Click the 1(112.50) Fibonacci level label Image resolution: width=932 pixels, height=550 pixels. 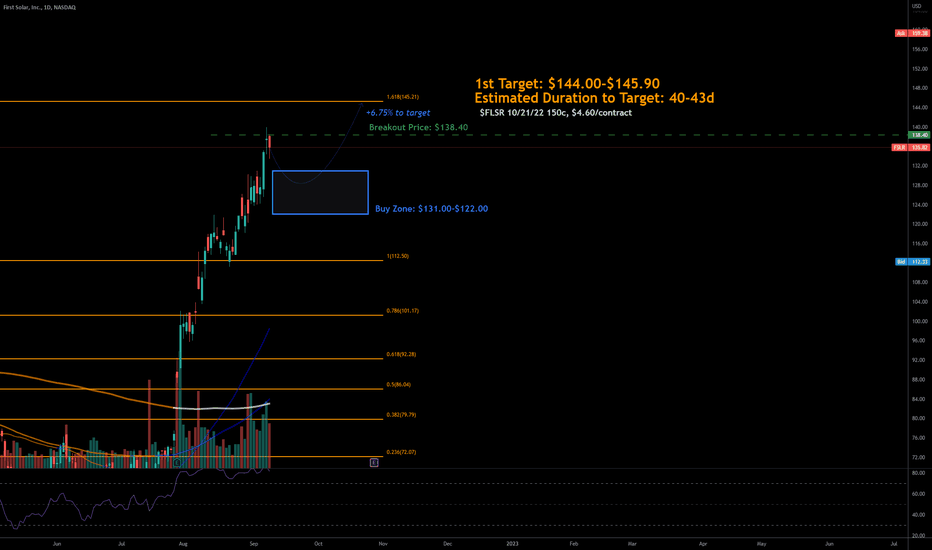[x=398, y=256]
